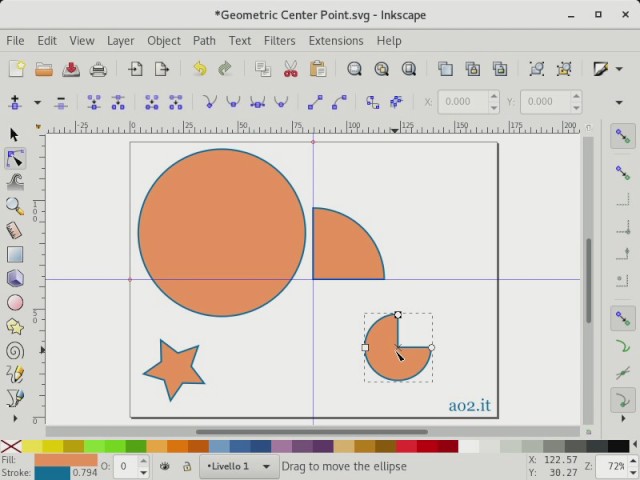Save the document
This screenshot has height=480, width=640.
click(71, 69)
